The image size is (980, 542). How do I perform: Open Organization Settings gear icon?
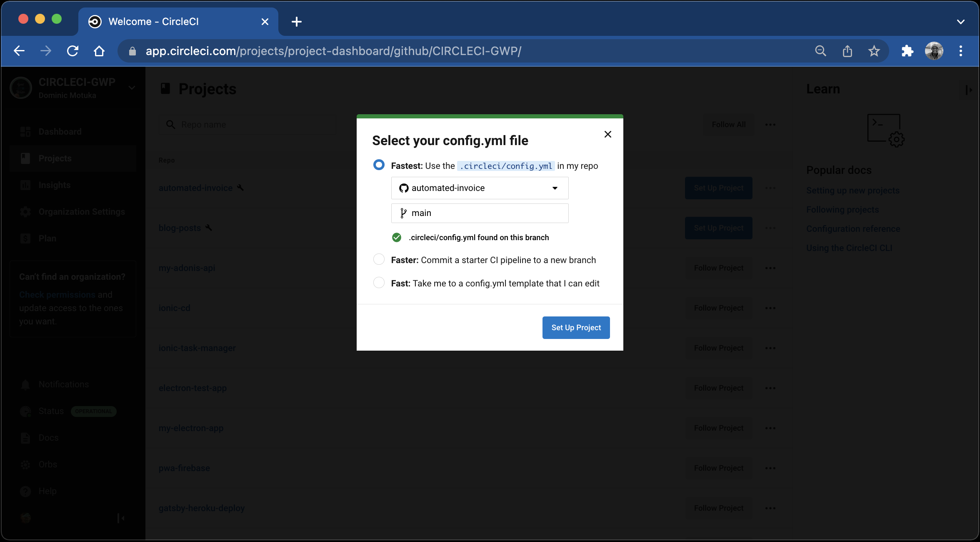[25, 211]
